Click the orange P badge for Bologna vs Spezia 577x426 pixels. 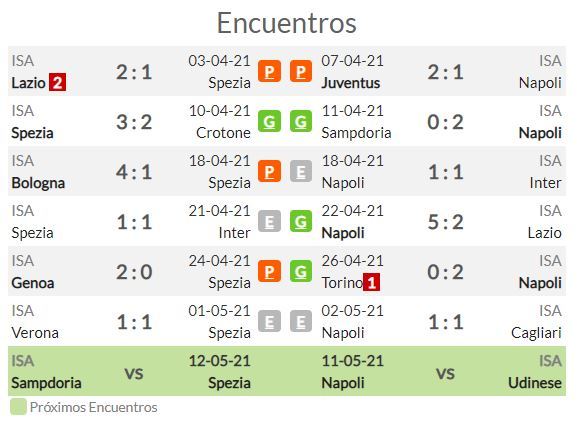[269, 171]
